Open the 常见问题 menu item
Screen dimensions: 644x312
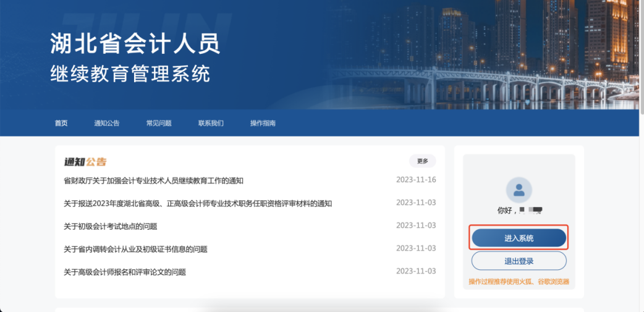coord(159,123)
